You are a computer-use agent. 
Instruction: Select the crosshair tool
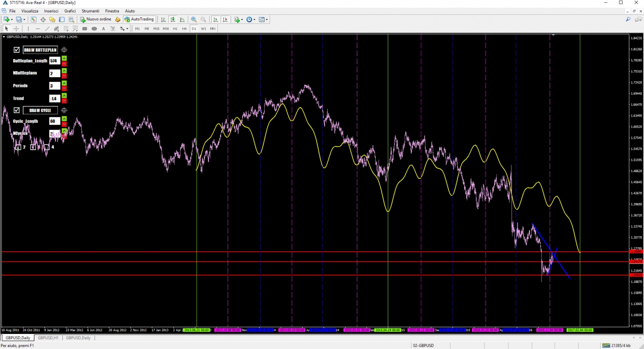(x=16, y=29)
